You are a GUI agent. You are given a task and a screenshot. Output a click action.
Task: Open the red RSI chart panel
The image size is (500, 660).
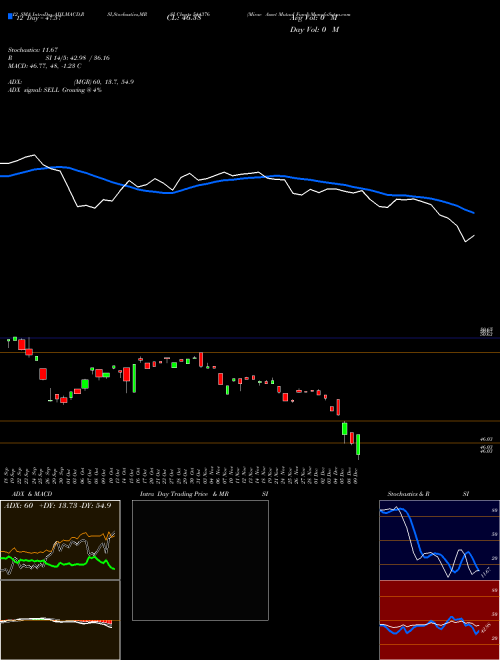point(439,620)
